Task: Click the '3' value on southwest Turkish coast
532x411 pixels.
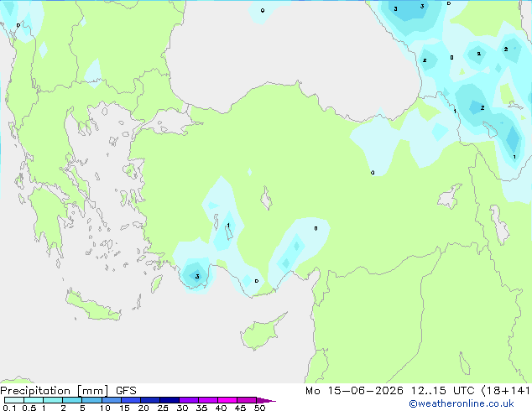Action: [197, 277]
